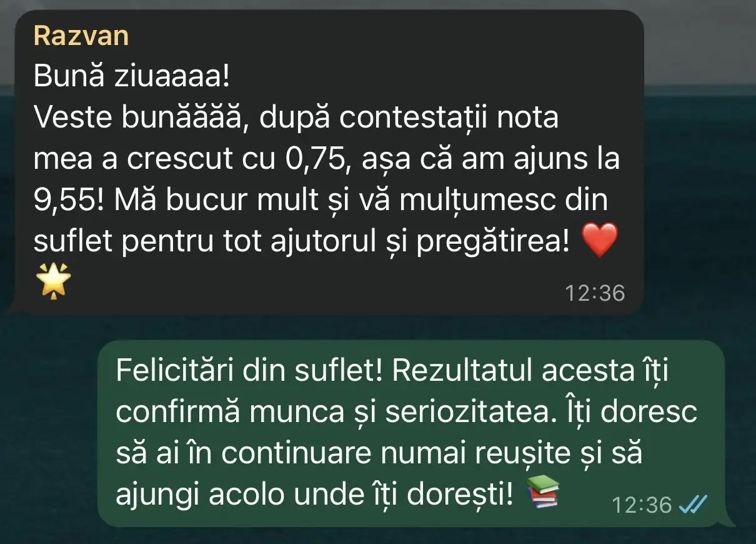Tap the glowing star emoji
The width and height of the screenshot is (756, 544).
pos(52,281)
